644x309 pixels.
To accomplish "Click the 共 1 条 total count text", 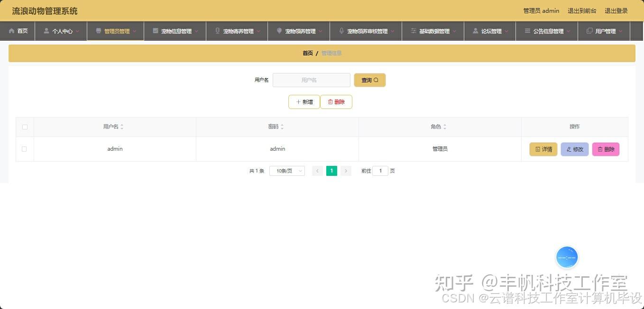I will (x=257, y=171).
